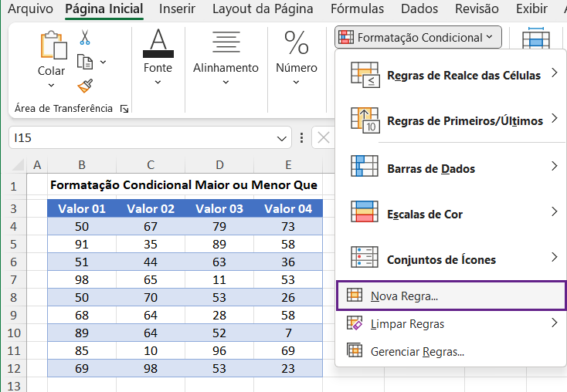This screenshot has height=392, width=567.
Task: Switch to the Revisão tab
Action: [x=477, y=8]
